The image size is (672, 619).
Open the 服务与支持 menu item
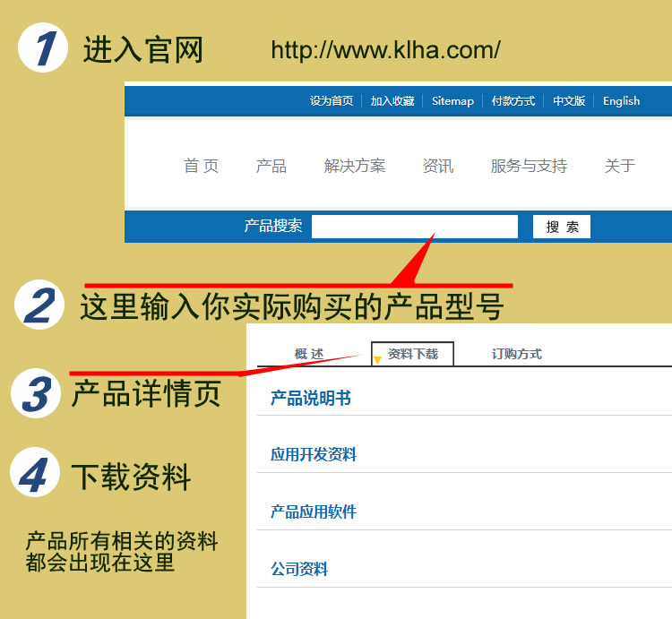tap(529, 166)
